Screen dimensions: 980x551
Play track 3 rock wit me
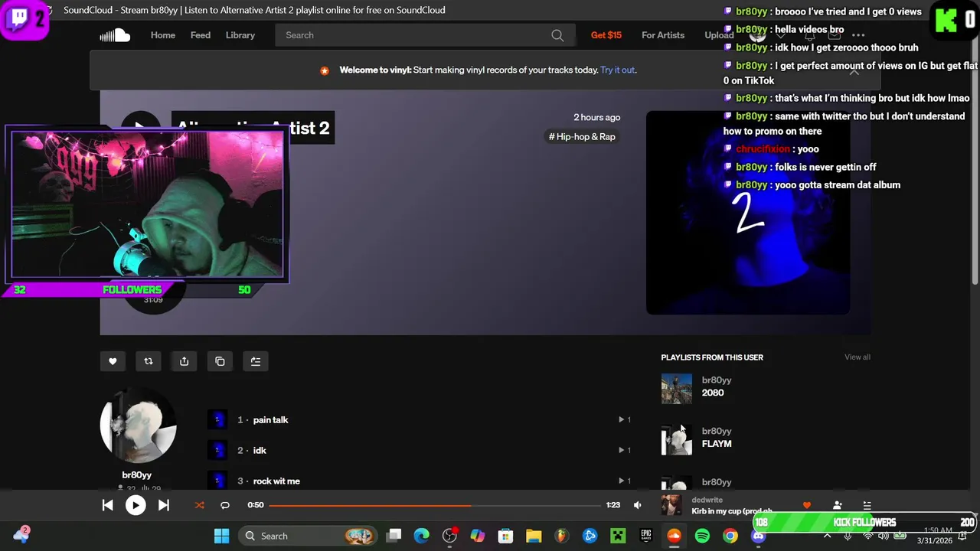pyautogui.click(x=276, y=481)
